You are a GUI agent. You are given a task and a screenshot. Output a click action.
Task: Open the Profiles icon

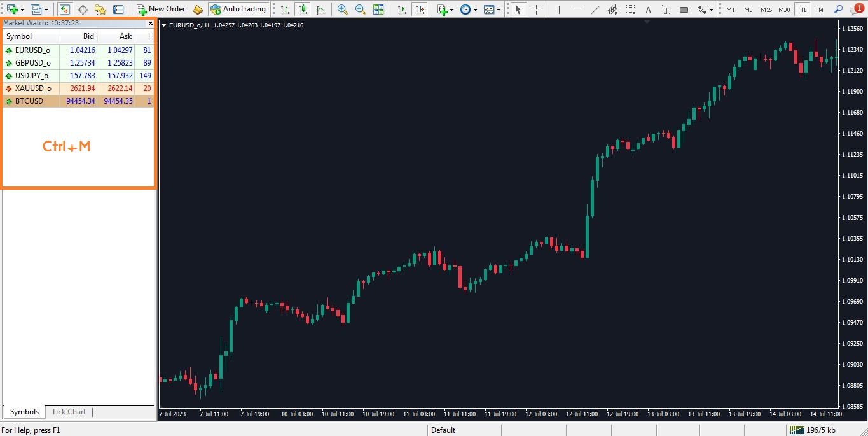tap(36, 10)
